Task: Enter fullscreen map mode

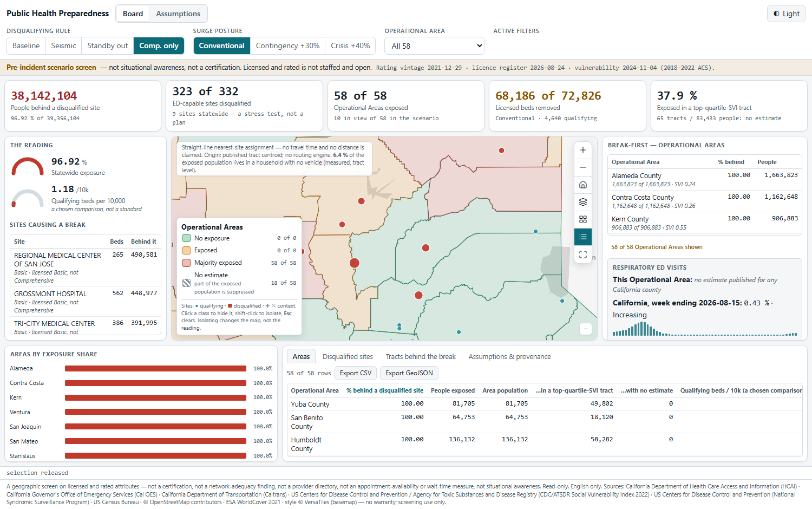Action: [x=583, y=254]
